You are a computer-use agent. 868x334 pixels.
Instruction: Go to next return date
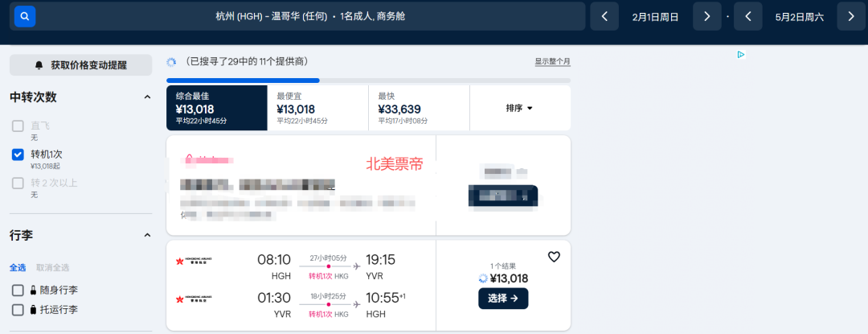coord(850,16)
